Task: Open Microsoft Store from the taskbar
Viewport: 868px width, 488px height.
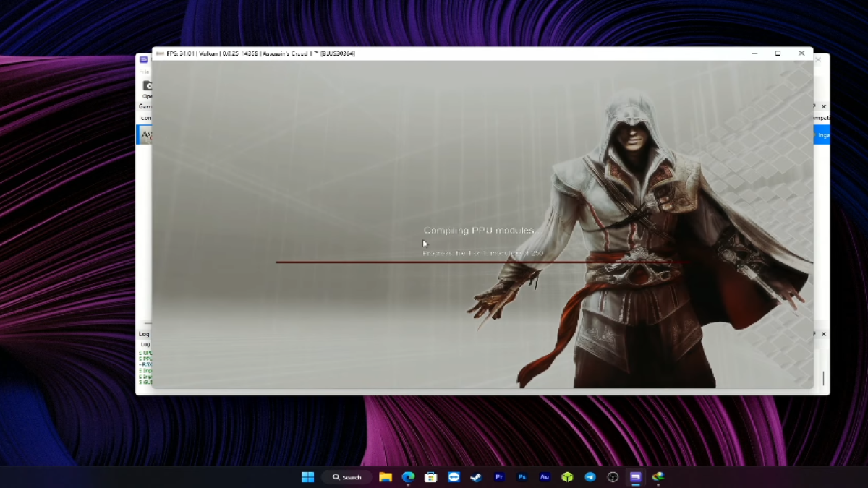Action: point(430,477)
